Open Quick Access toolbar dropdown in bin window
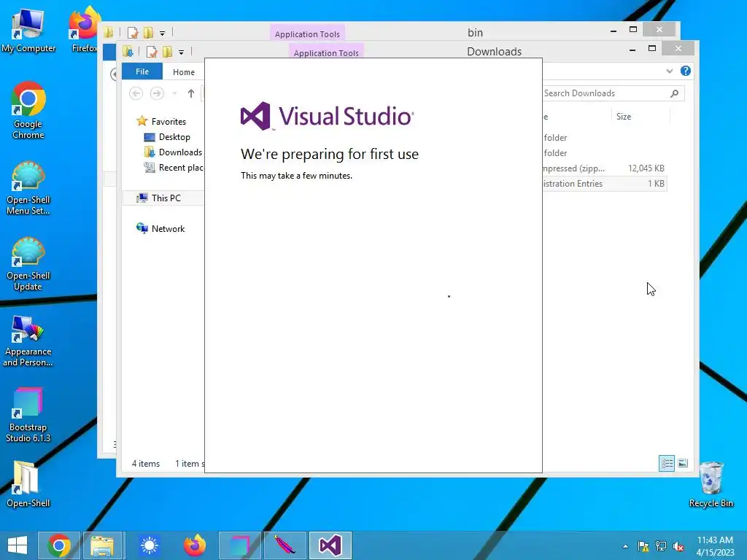 (162, 34)
